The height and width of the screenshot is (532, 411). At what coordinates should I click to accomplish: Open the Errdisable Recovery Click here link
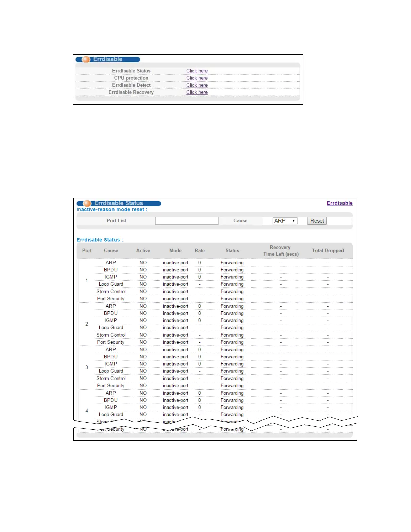197,92
